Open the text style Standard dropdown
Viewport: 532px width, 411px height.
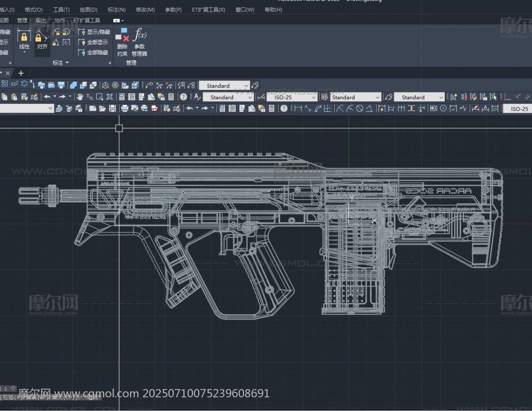coord(228,97)
